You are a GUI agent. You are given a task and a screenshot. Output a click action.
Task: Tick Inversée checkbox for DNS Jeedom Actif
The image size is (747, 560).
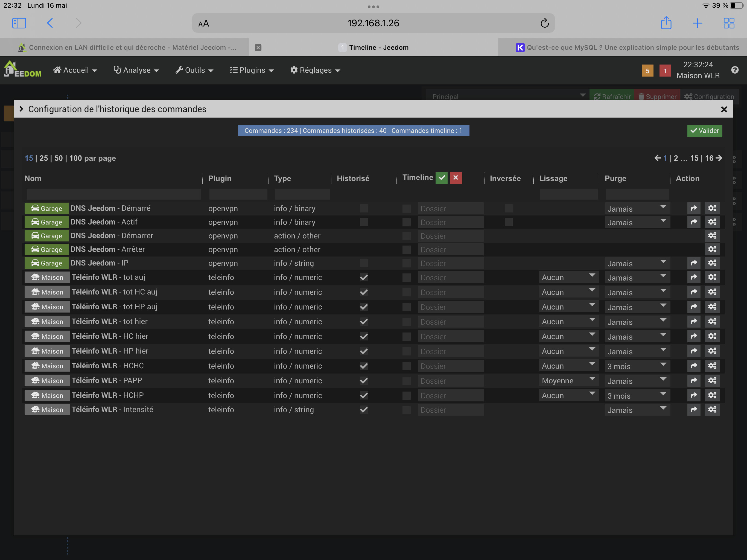coord(509,222)
